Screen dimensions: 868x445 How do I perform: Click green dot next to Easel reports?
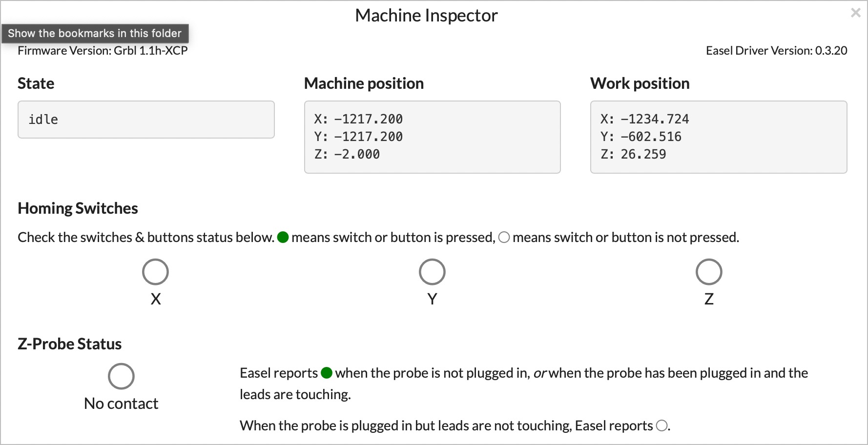point(327,373)
